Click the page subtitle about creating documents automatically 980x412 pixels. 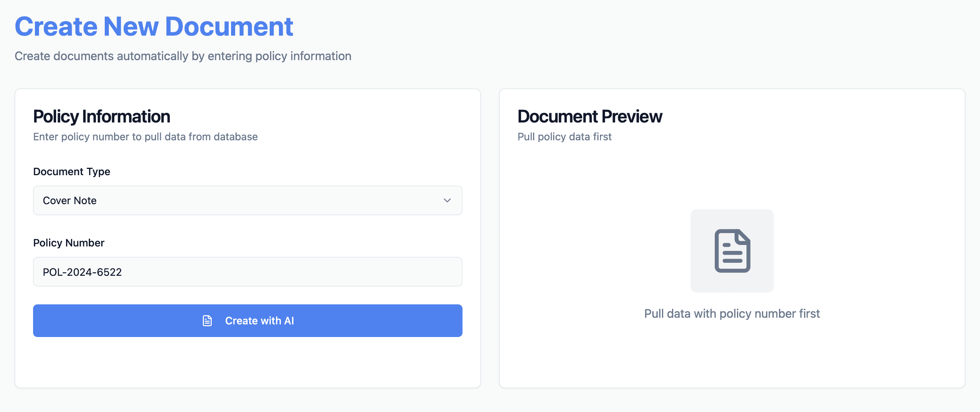183,56
